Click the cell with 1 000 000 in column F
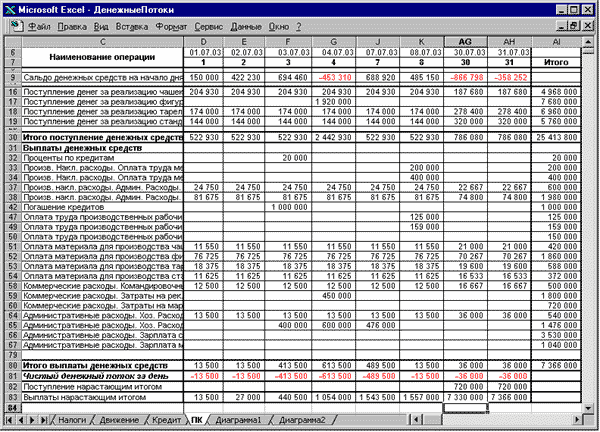The image size is (600, 432). click(x=288, y=207)
